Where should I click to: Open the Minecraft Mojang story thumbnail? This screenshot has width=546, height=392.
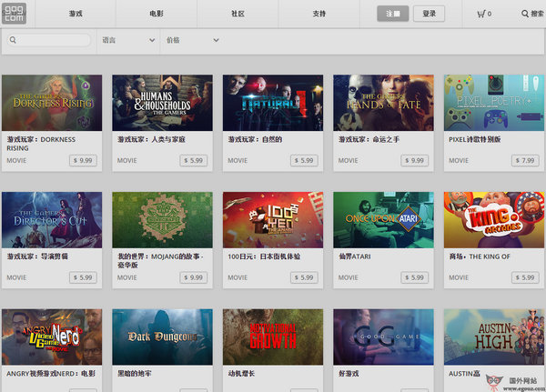(x=162, y=220)
